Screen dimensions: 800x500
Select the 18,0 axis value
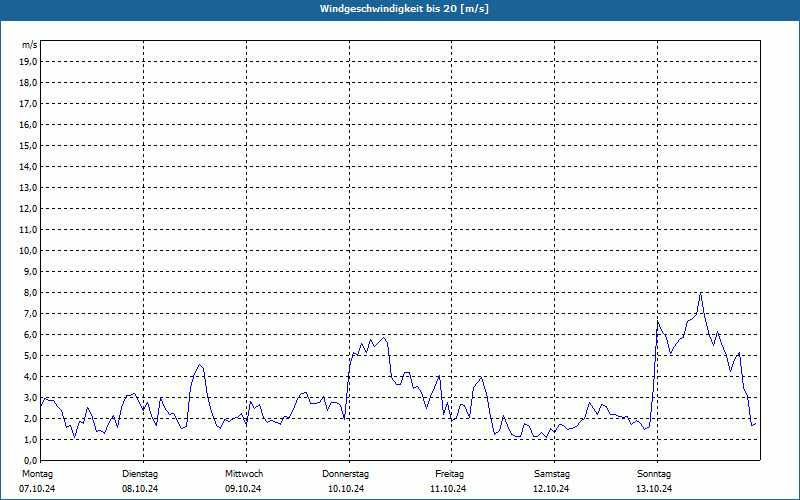(28, 83)
